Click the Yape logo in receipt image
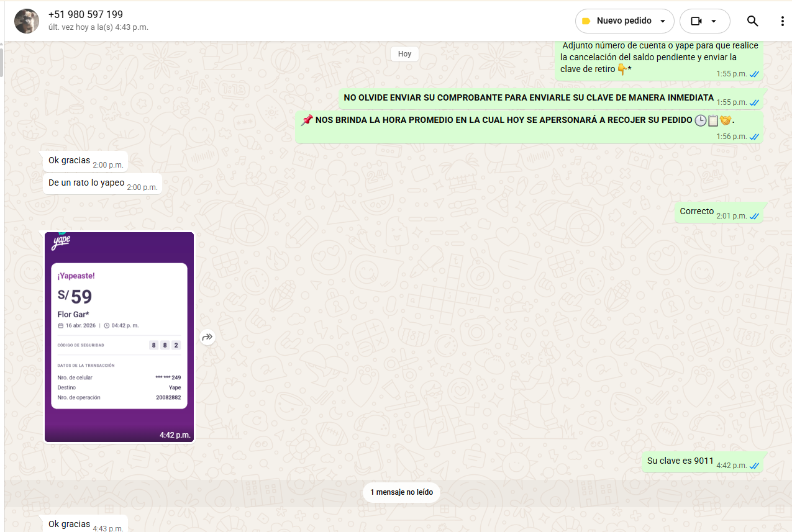Image resolution: width=792 pixels, height=532 pixels. point(61,241)
